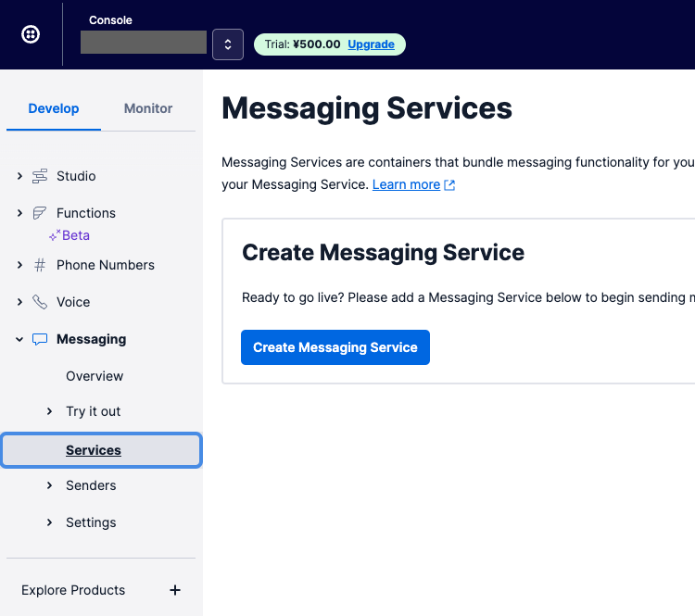Viewport: 695px width, 616px height.
Task: Click the Console label in header
Action: tap(110, 20)
